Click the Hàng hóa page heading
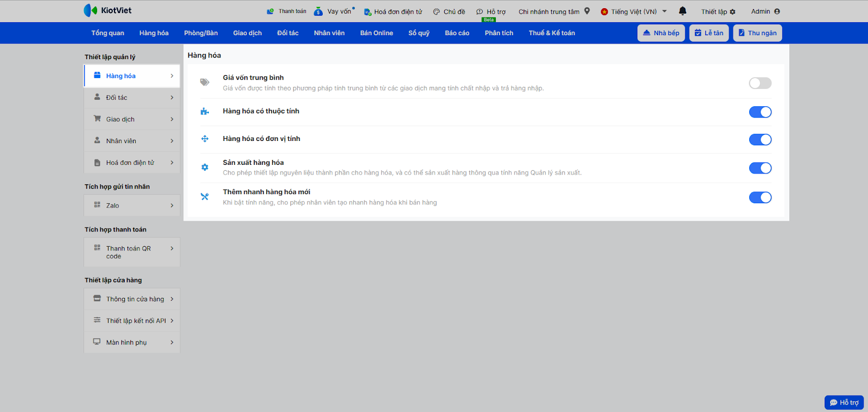 click(205, 55)
